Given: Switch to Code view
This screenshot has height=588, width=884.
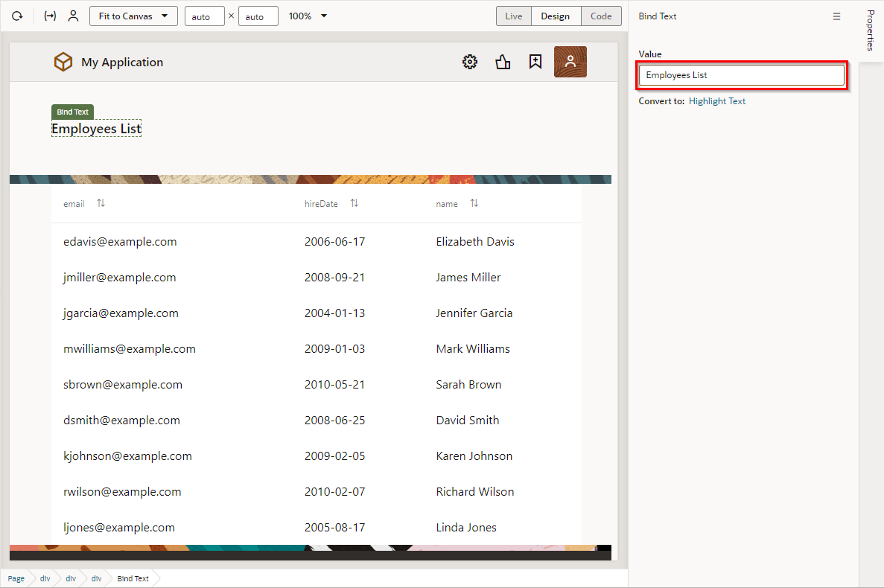Looking at the screenshot, I should pos(601,16).
